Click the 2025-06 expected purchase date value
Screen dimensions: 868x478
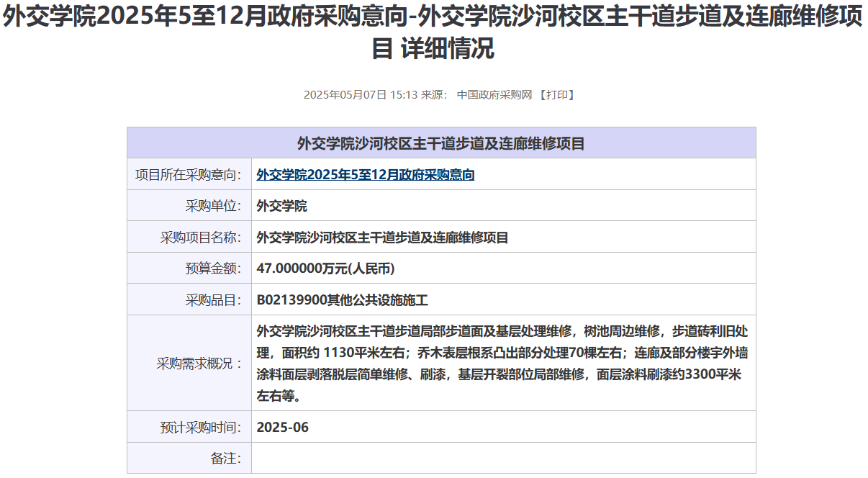[x=283, y=427]
